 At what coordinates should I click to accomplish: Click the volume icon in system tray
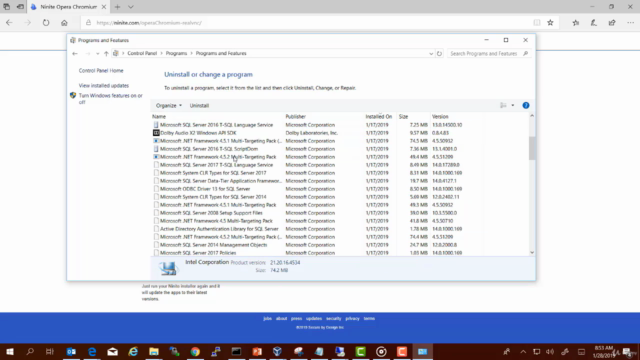[x=550, y=352]
